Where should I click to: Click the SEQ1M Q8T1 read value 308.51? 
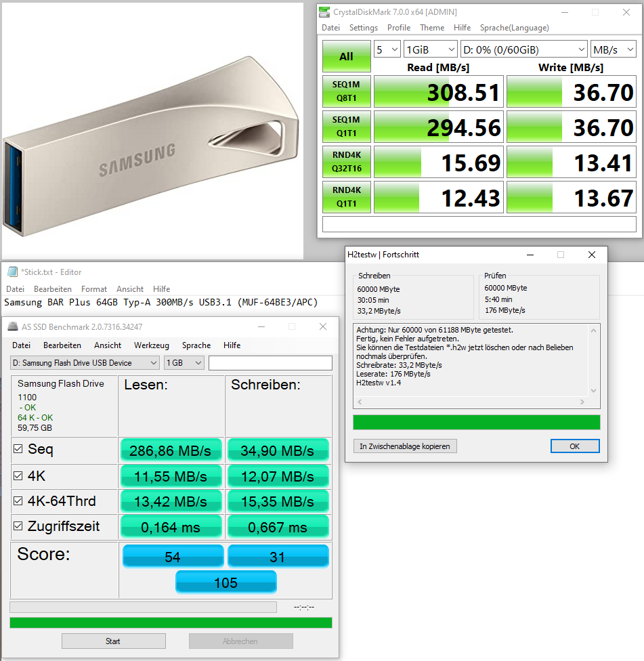click(x=463, y=92)
